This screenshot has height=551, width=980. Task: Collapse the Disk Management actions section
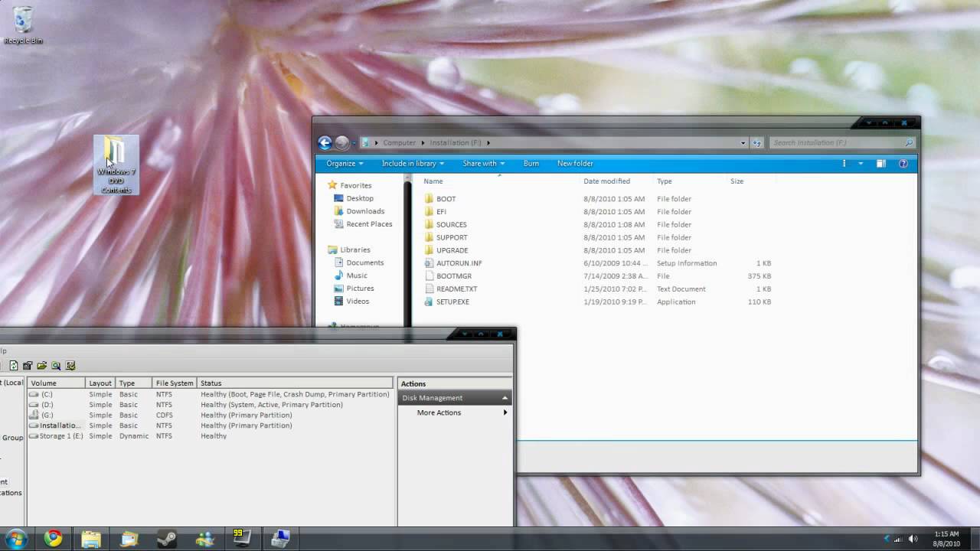505,398
